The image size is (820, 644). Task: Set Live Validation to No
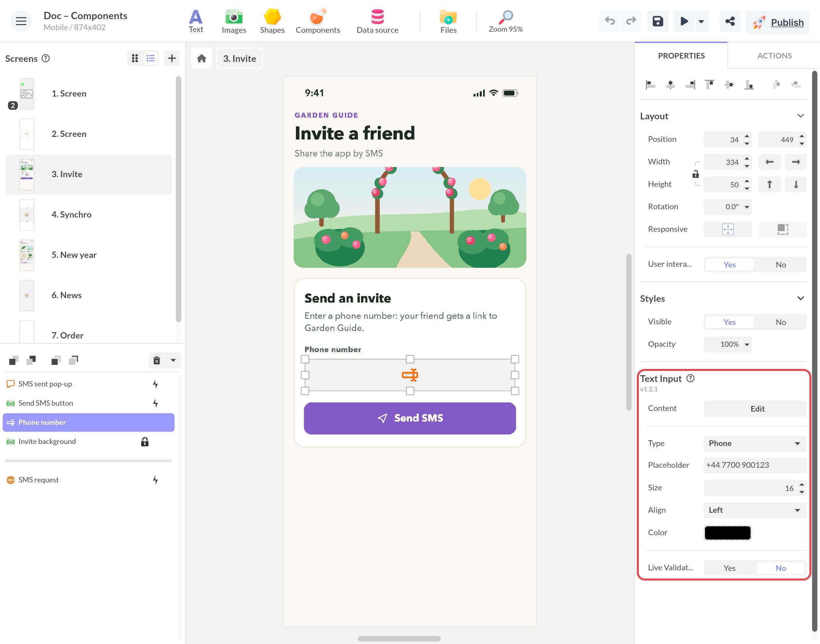(x=780, y=568)
